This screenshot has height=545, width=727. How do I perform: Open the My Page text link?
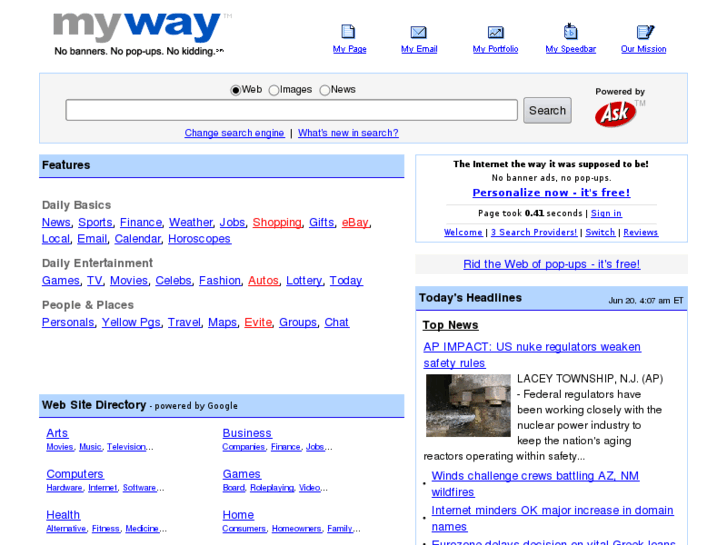tap(350, 49)
